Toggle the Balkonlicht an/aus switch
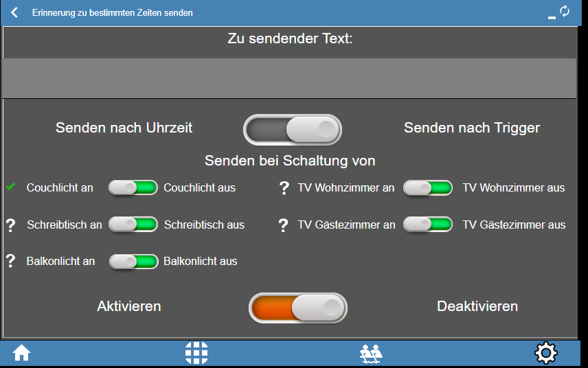This screenshot has height=368, width=588. pos(133,261)
